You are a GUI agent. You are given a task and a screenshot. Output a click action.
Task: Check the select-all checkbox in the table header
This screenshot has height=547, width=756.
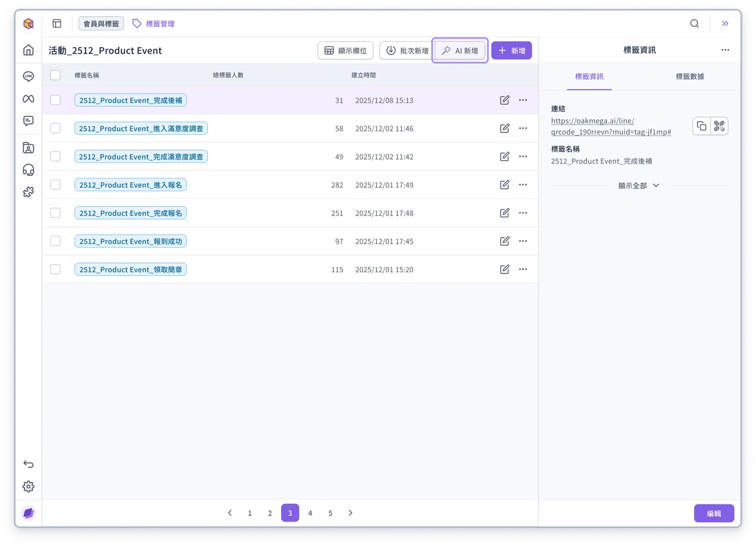[56, 75]
